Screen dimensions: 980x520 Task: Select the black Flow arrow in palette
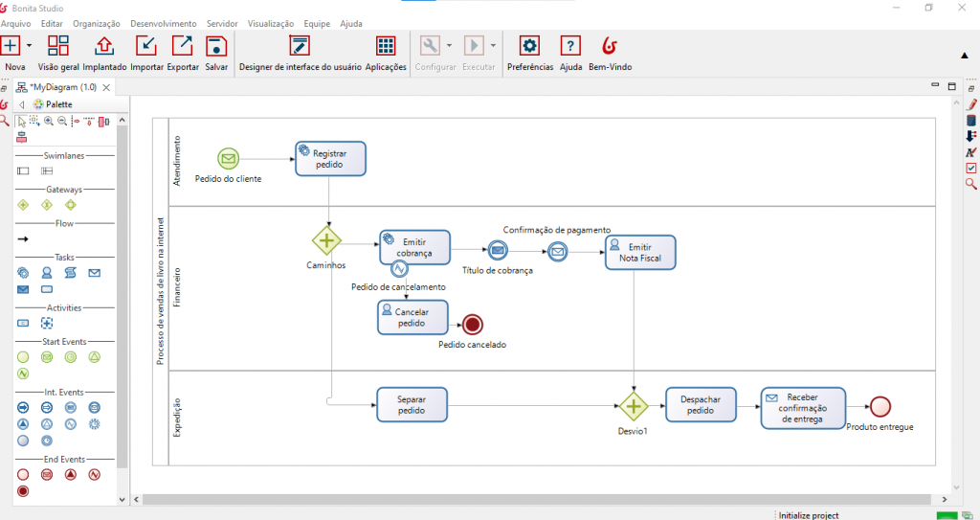tap(23, 239)
